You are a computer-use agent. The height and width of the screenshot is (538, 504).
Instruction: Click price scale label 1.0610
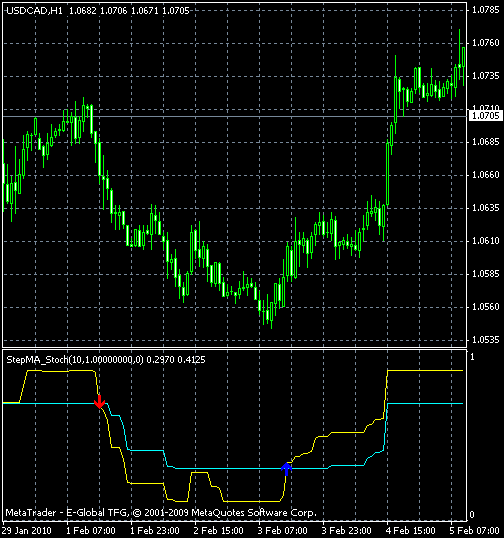coord(485,241)
